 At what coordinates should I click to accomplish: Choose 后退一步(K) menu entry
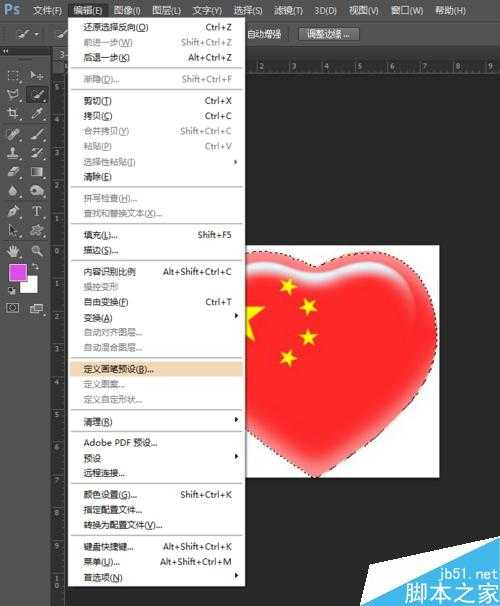(156, 58)
